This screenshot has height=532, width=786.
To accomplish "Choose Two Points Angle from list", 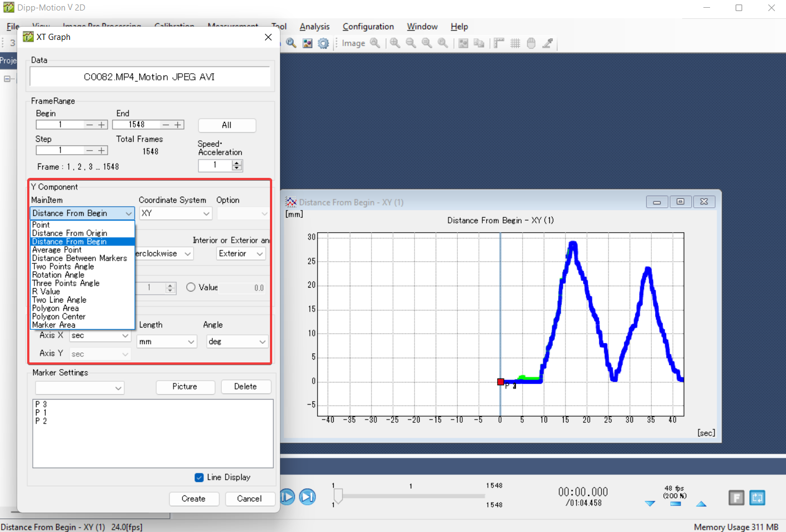I will (63, 267).
